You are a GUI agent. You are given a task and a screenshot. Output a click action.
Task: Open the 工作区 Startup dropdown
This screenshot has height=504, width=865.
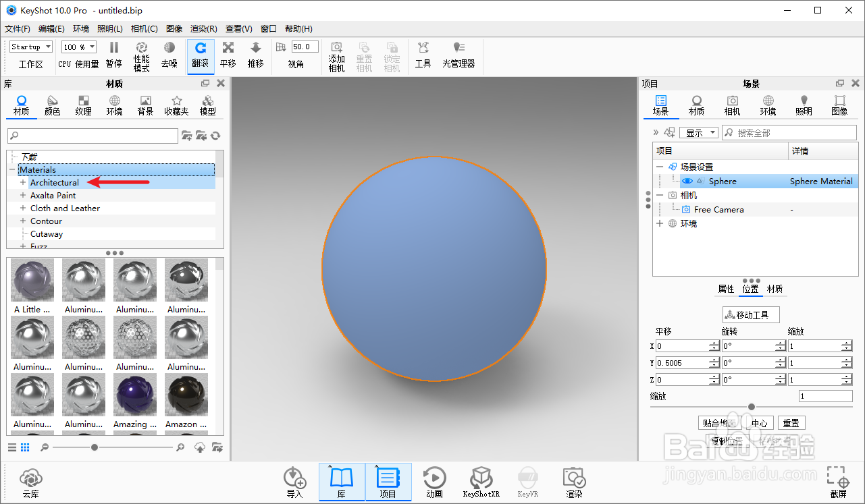tap(31, 47)
